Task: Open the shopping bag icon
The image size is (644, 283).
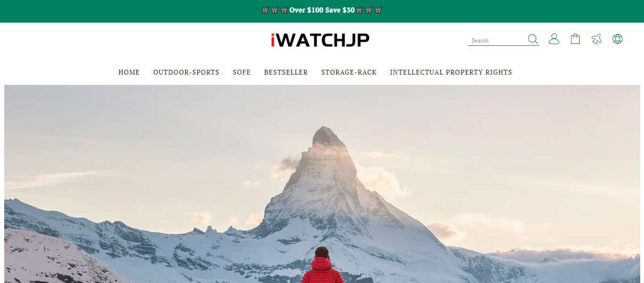Action: [x=575, y=39]
